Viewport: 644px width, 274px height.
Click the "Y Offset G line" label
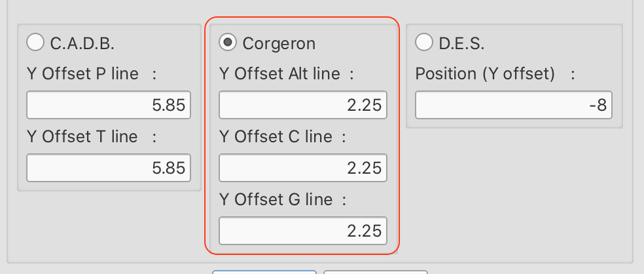point(276,200)
